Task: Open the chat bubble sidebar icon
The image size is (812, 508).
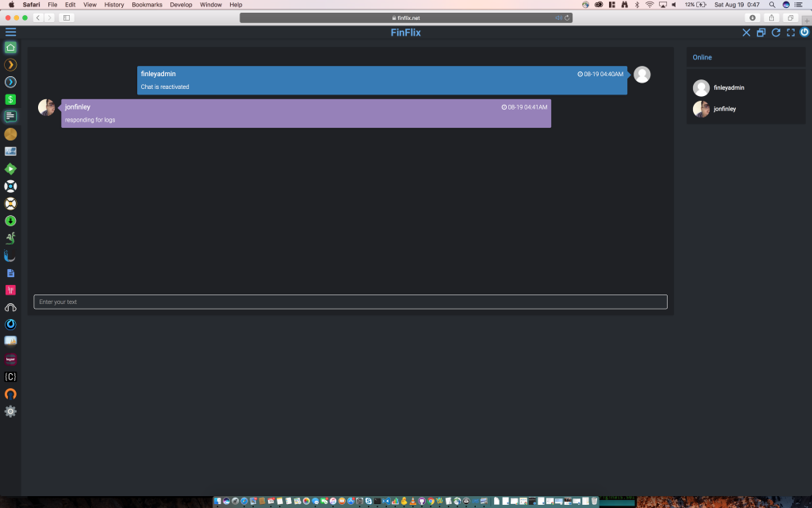Action: tap(10, 117)
